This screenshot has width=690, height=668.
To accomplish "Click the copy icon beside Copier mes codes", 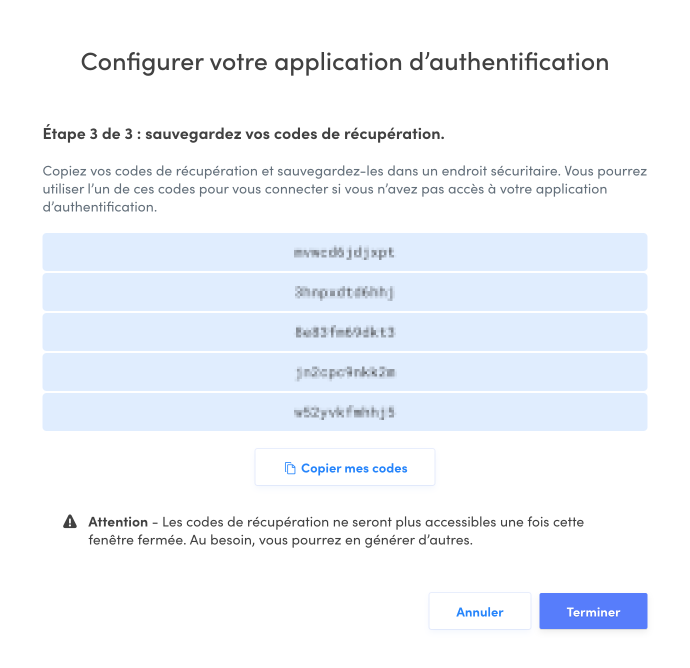I will 290,468.
